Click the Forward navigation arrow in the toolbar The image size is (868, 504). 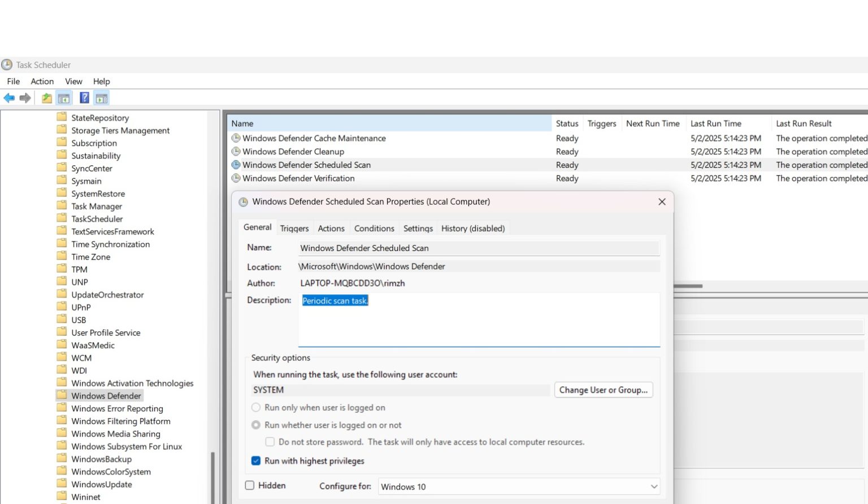(x=25, y=97)
